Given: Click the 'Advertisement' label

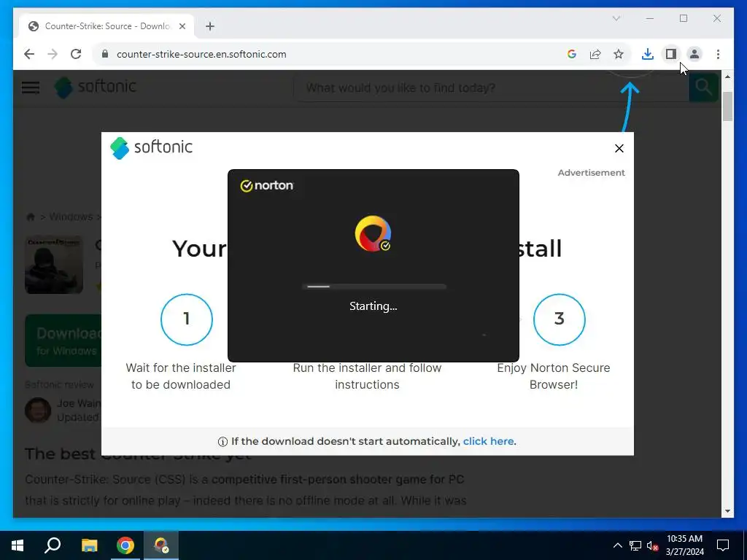Looking at the screenshot, I should pyautogui.click(x=591, y=173).
